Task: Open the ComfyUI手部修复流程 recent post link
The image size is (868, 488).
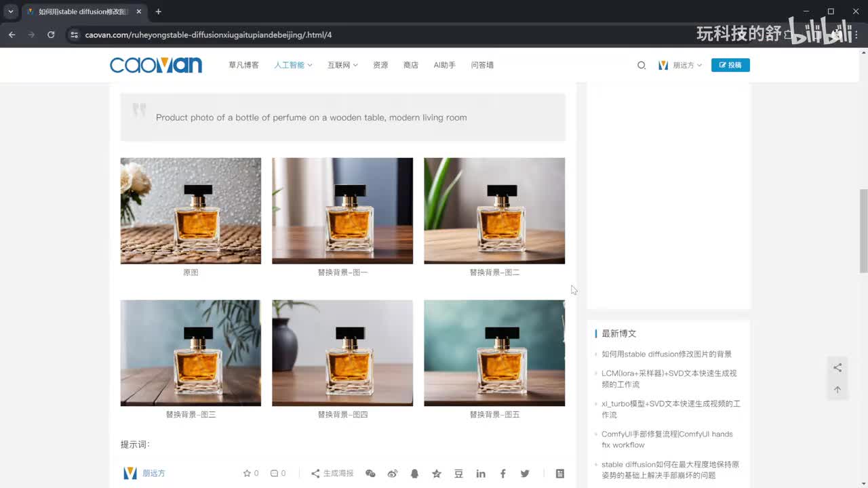Action: [x=667, y=439]
